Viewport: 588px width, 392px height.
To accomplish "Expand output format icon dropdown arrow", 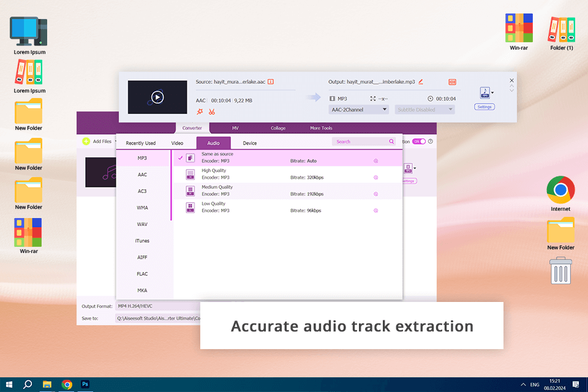I will coord(492,92).
